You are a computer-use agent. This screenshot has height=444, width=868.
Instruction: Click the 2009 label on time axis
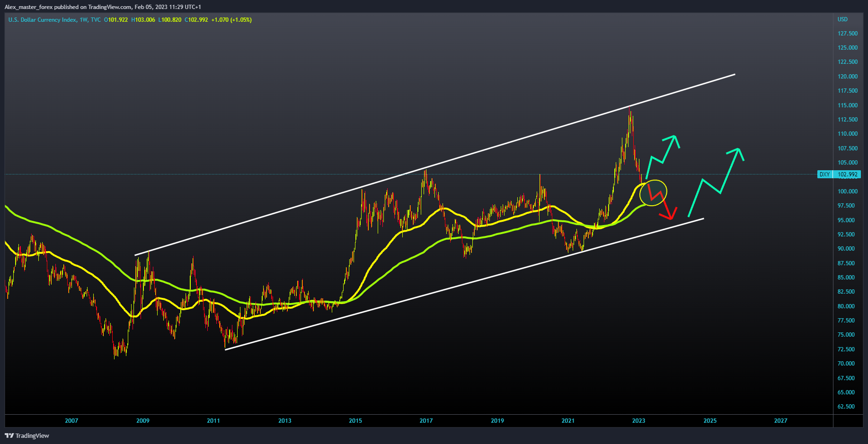pyautogui.click(x=143, y=421)
